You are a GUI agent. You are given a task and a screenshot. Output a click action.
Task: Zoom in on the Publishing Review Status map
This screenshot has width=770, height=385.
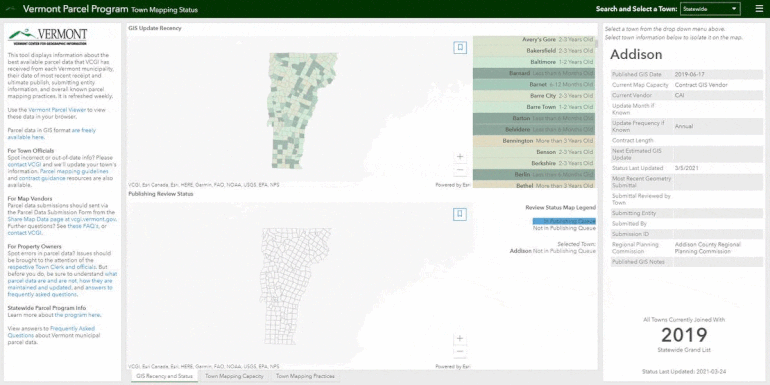tap(460, 338)
